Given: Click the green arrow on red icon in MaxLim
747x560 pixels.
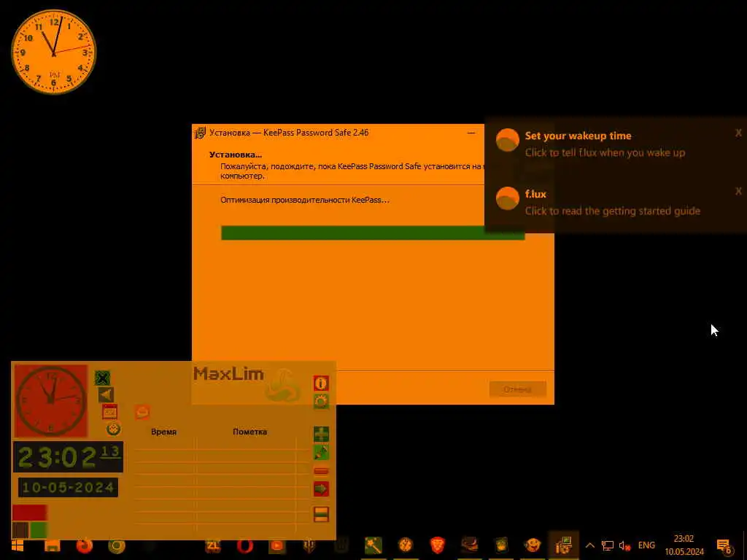Looking at the screenshot, I should tap(321, 489).
